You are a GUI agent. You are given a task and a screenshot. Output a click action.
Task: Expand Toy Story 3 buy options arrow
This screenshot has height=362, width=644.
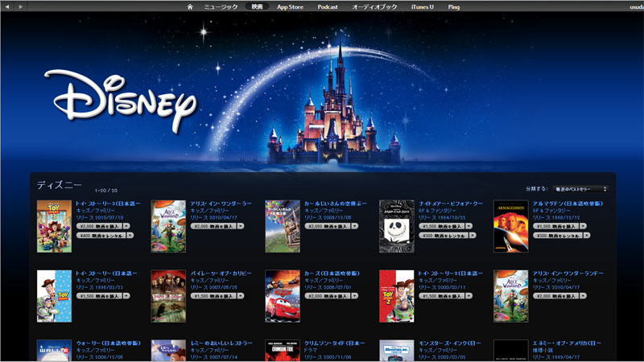(126, 226)
